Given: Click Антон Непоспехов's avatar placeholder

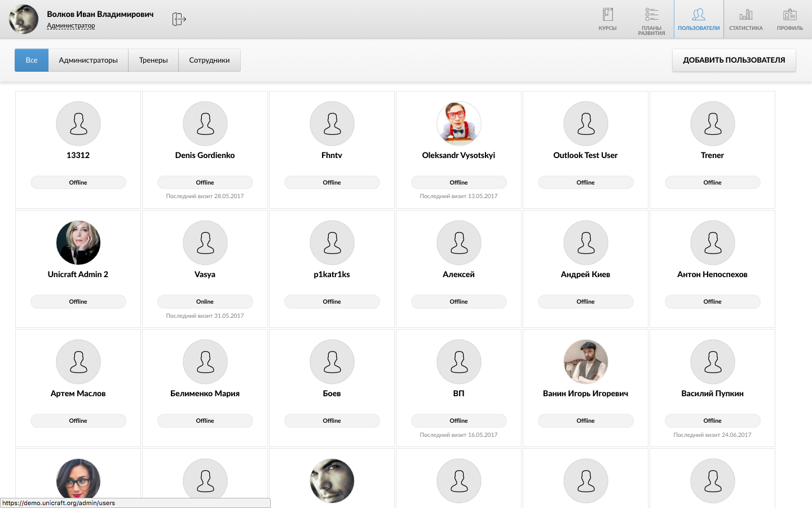Looking at the screenshot, I should [713, 243].
